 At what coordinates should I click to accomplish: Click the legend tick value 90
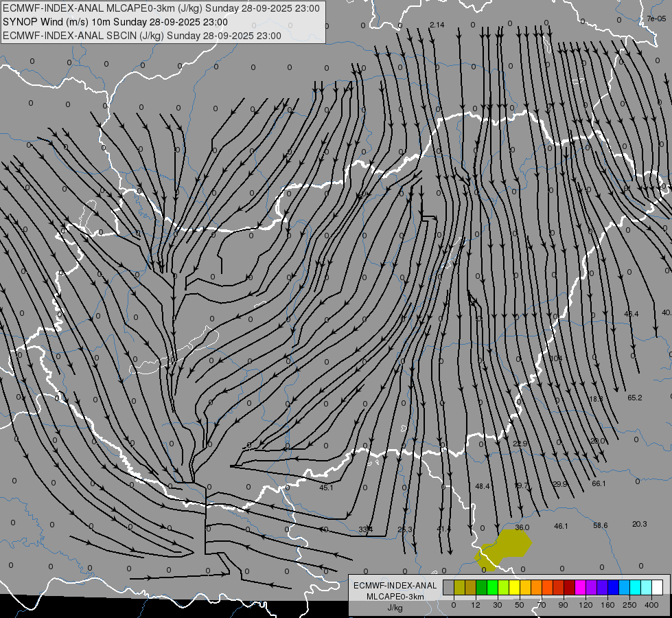pyautogui.click(x=563, y=605)
